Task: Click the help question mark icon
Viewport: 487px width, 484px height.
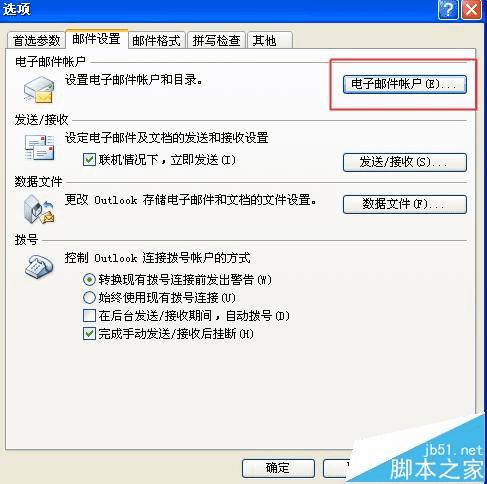Action: click(x=448, y=10)
